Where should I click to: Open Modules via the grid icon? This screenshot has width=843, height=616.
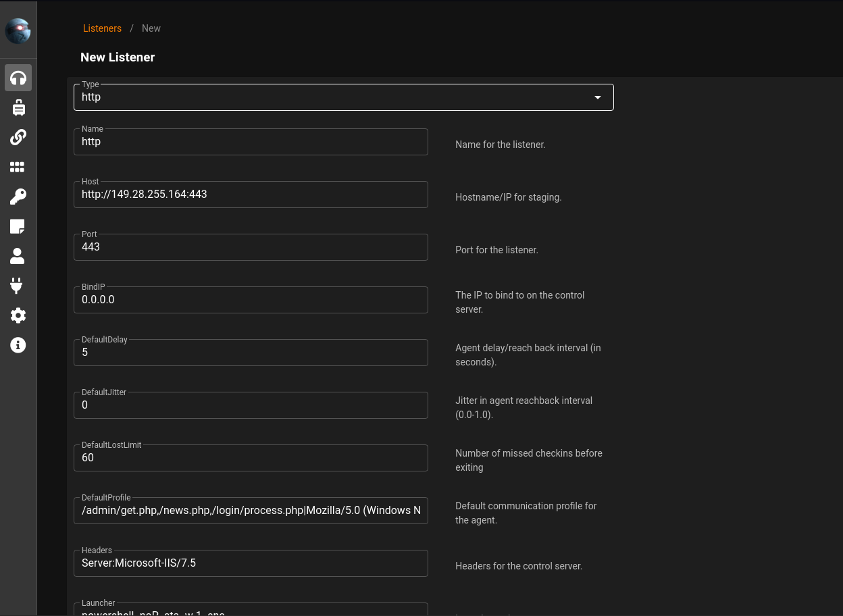coord(18,167)
